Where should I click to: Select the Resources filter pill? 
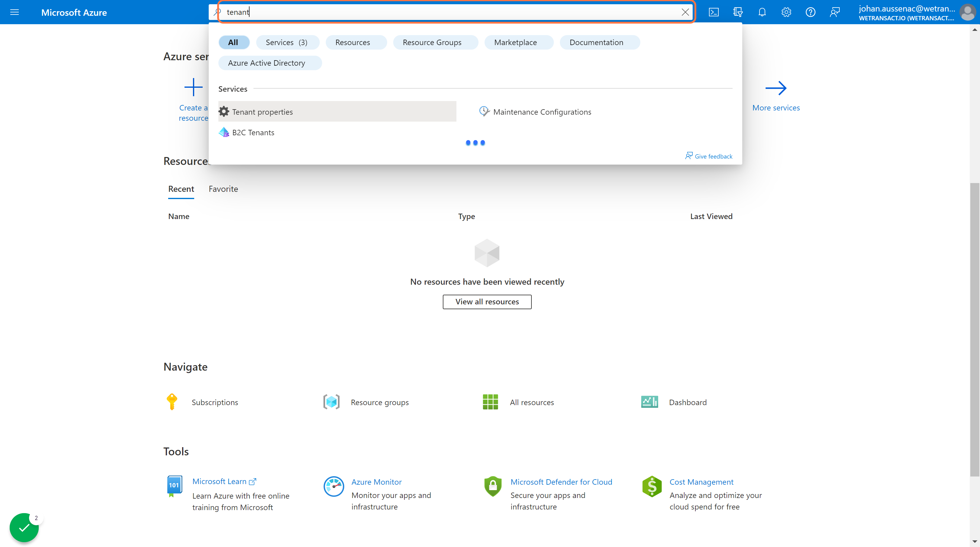pos(356,42)
